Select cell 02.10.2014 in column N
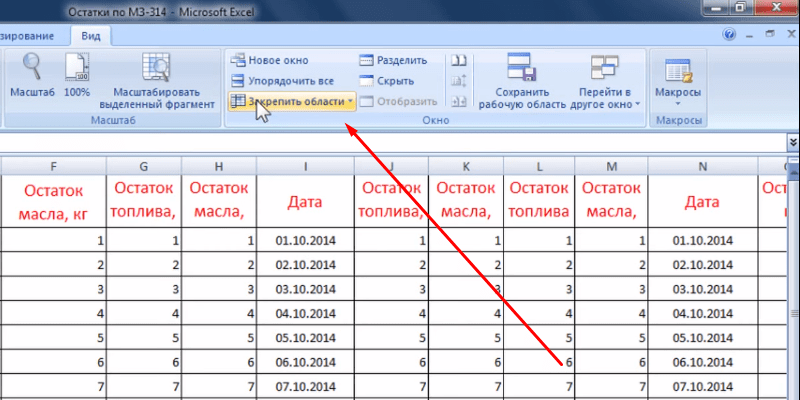This screenshot has height=400, width=800. 703,265
